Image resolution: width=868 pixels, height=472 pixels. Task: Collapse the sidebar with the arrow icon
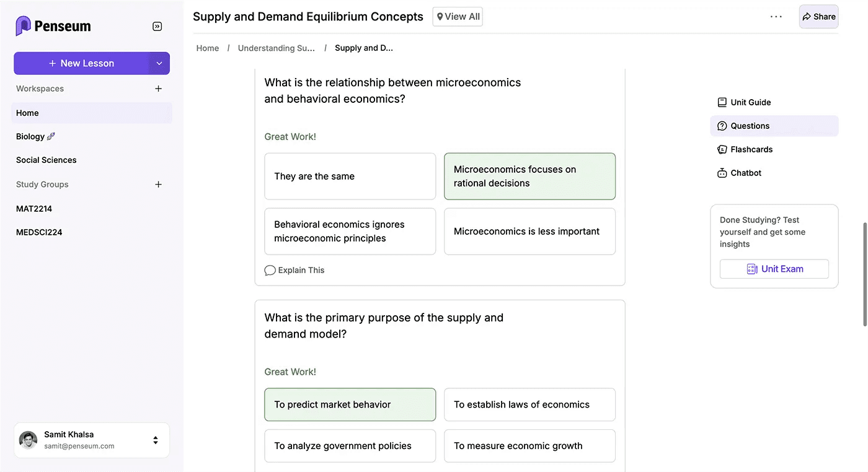point(157,26)
